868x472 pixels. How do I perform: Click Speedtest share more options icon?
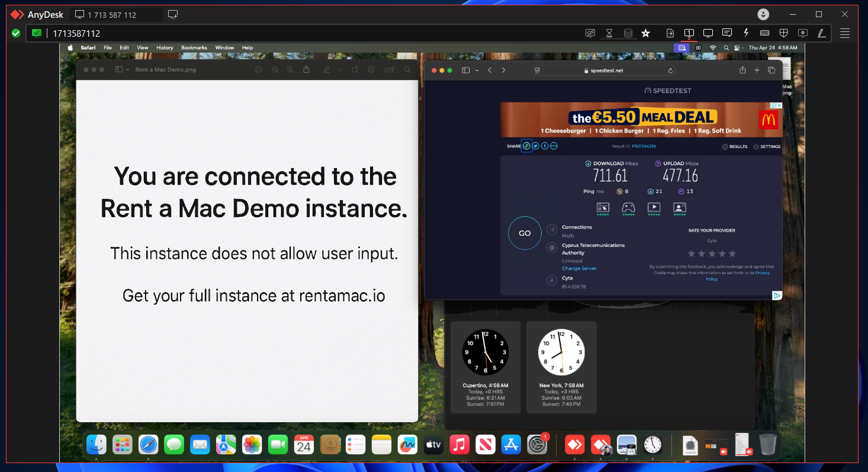point(554,146)
